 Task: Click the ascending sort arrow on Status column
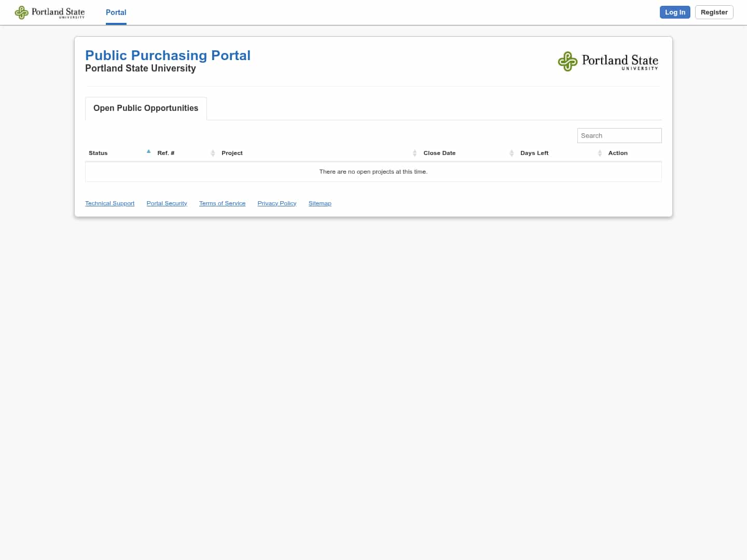click(x=148, y=151)
